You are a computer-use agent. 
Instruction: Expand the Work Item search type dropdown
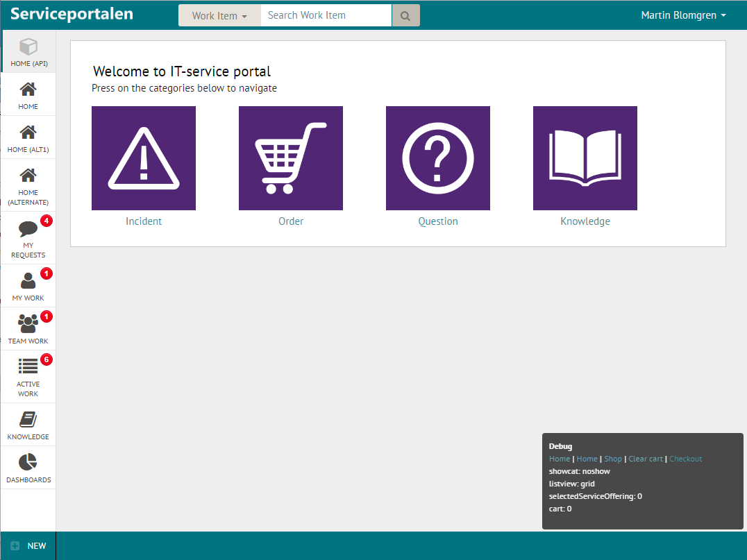[219, 16]
